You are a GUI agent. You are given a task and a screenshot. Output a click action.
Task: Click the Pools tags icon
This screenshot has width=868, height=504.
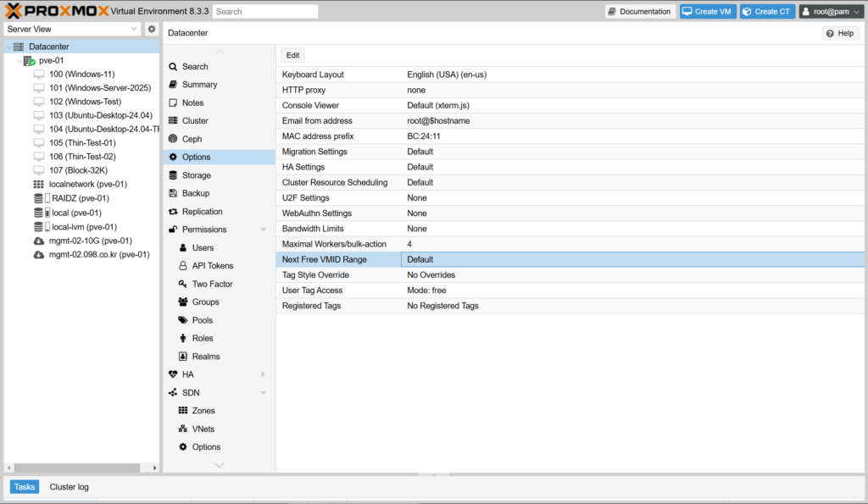(183, 320)
